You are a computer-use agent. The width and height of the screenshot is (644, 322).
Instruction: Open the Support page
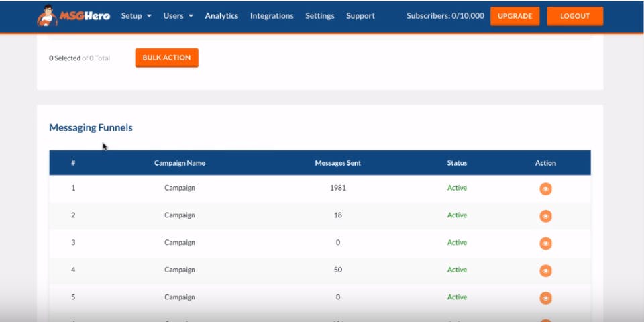pyautogui.click(x=360, y=16)
